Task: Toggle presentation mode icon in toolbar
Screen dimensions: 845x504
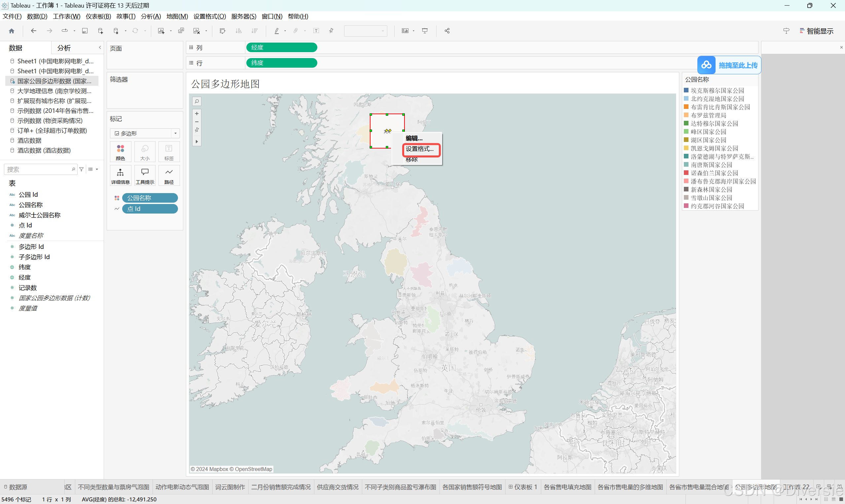Action: [x=425, y=31]
